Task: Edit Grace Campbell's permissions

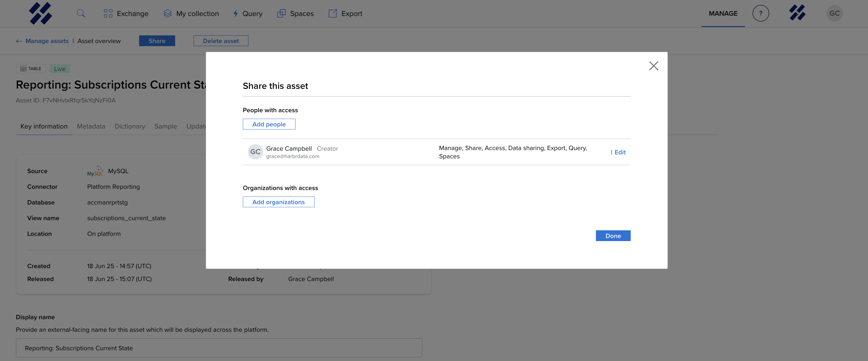Action: [620, 152]
